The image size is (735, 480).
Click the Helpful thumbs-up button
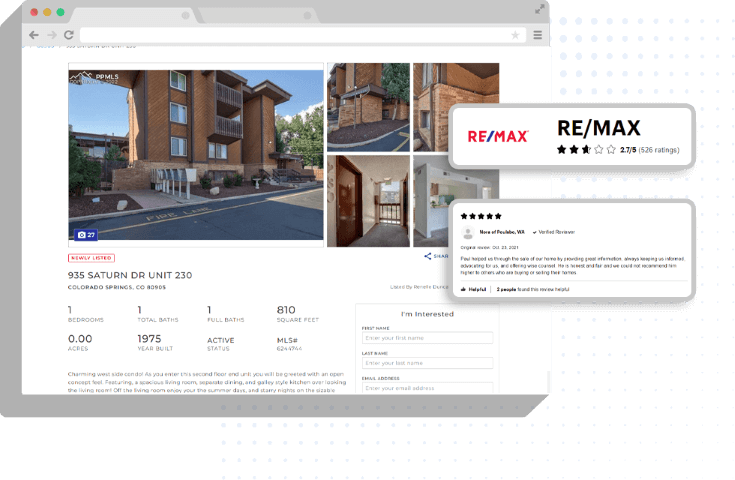coord(473,289)
